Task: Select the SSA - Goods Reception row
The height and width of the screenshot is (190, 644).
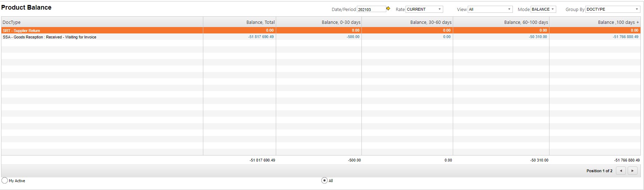Action: coord(49,37)
